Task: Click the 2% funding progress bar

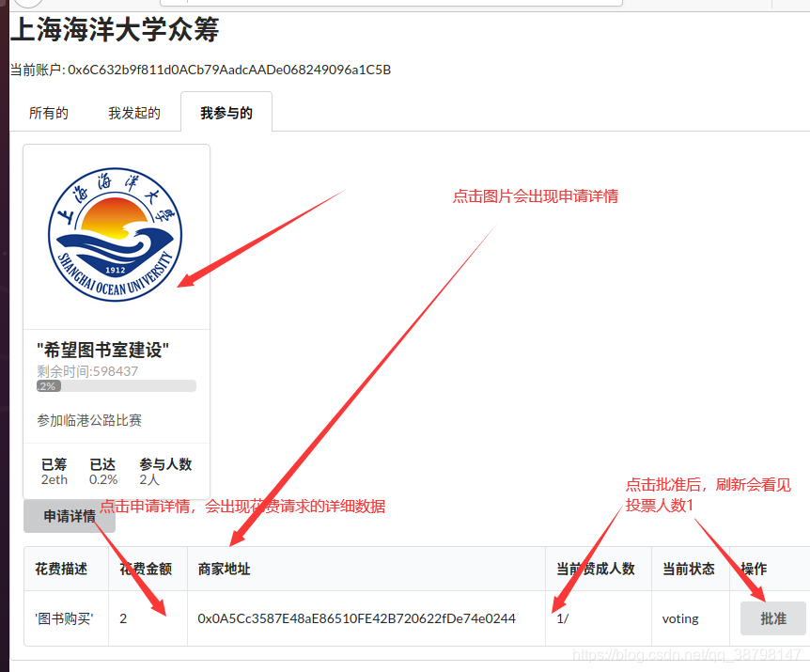Action: (117, 386)
